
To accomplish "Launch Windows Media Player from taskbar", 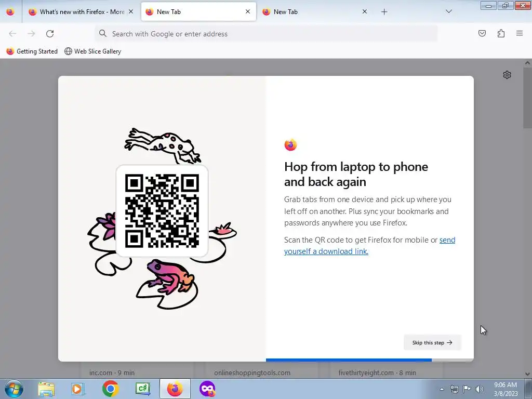I will 78,389.
